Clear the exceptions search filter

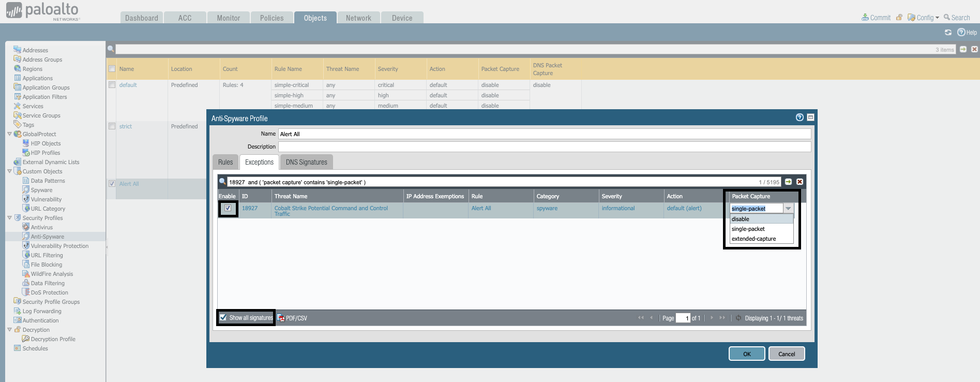[x=800, y=182]
